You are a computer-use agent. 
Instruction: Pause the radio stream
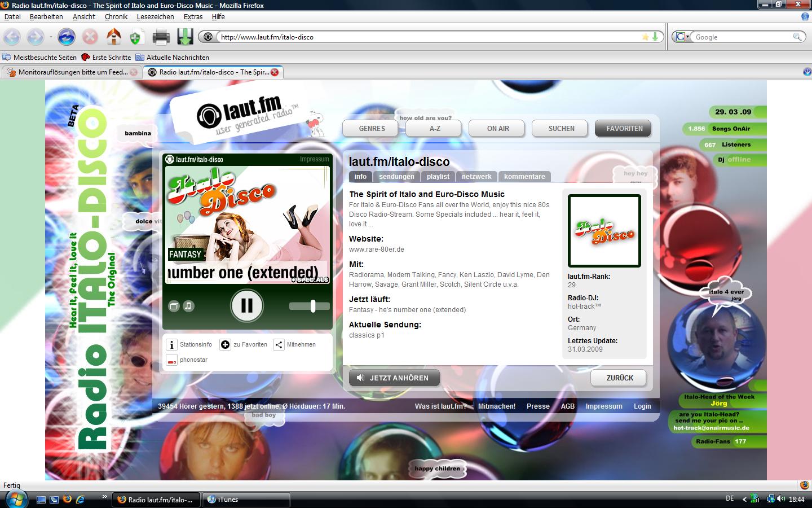click(247, 305)
